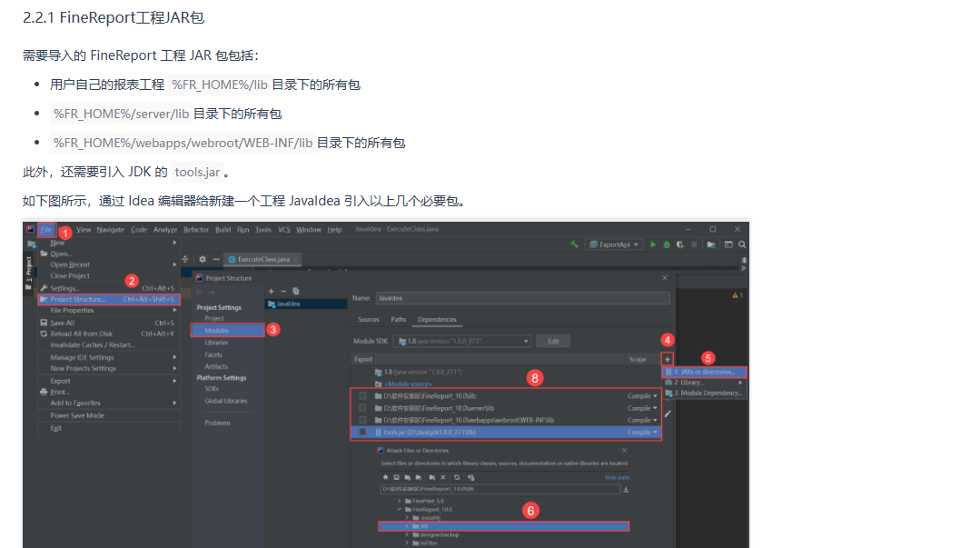Select Libraries under Project Settings
This screenshot has height=548, width=980.
tap(216, 343)
